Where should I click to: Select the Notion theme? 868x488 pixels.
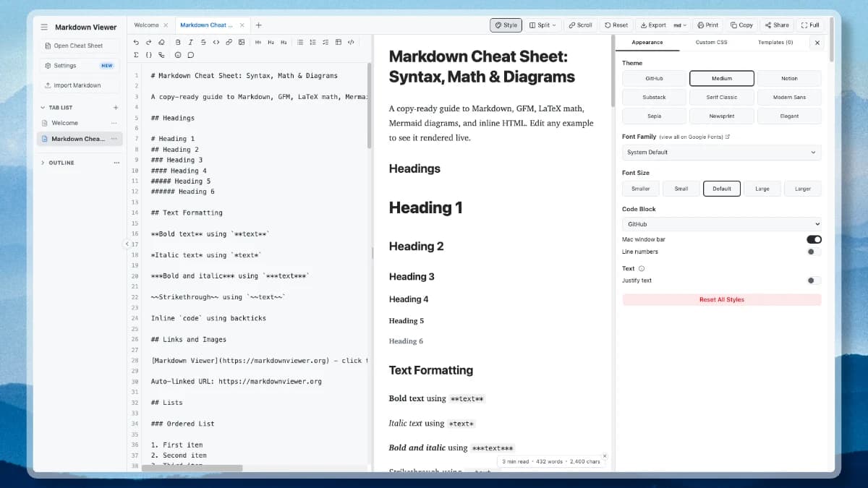click(x=789, y=78)
